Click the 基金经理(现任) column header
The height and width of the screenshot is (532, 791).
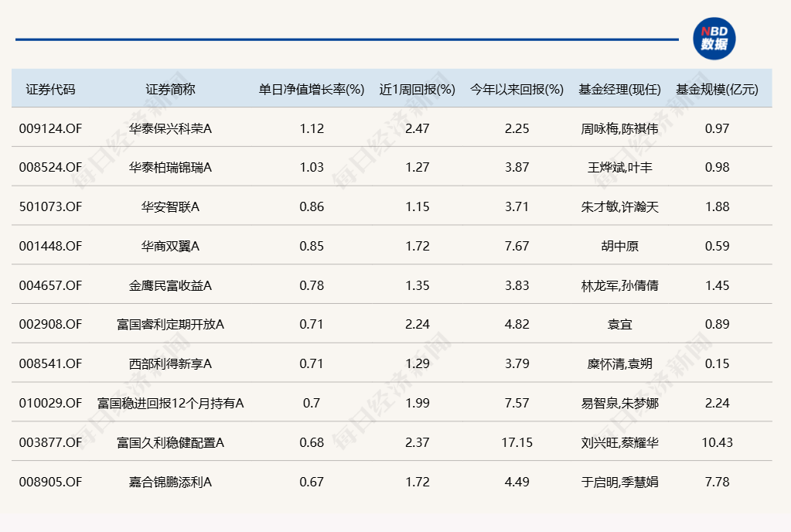[619, 89]
